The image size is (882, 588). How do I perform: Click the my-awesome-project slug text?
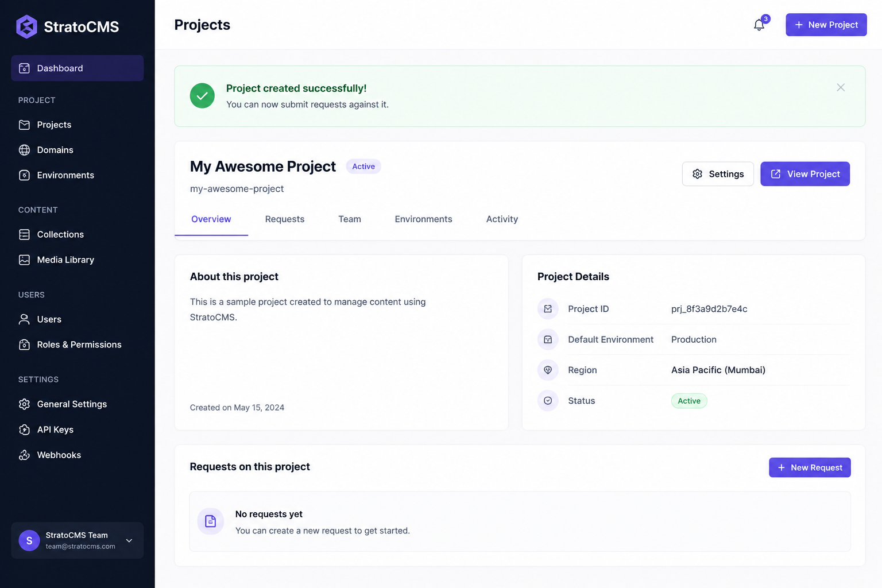tap(237, 189)
